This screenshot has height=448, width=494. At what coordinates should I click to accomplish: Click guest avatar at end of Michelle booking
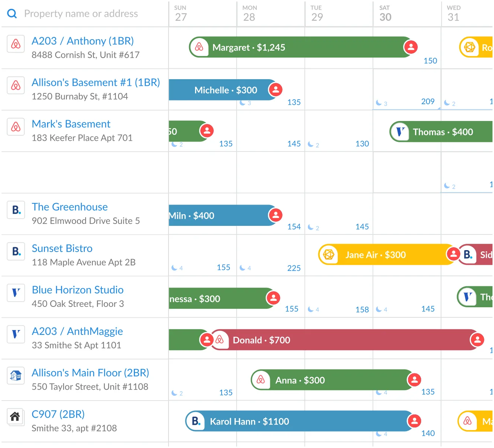pos(276,90)
